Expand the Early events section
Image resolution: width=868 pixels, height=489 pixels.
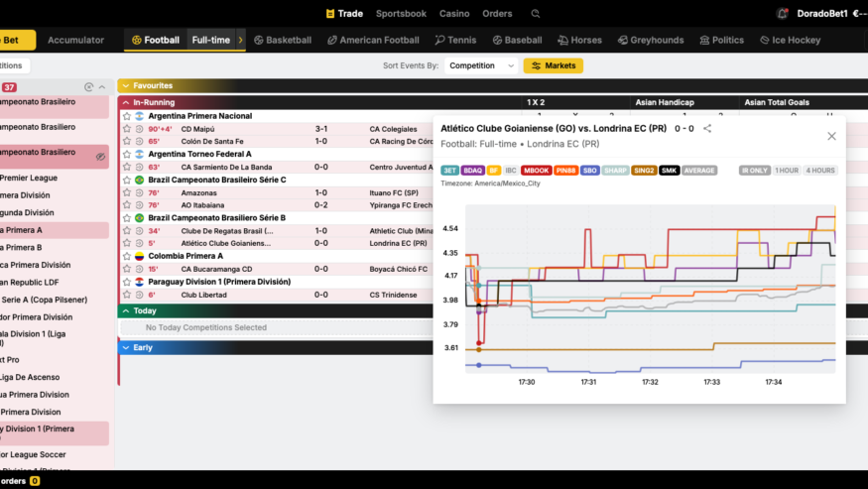125,347
